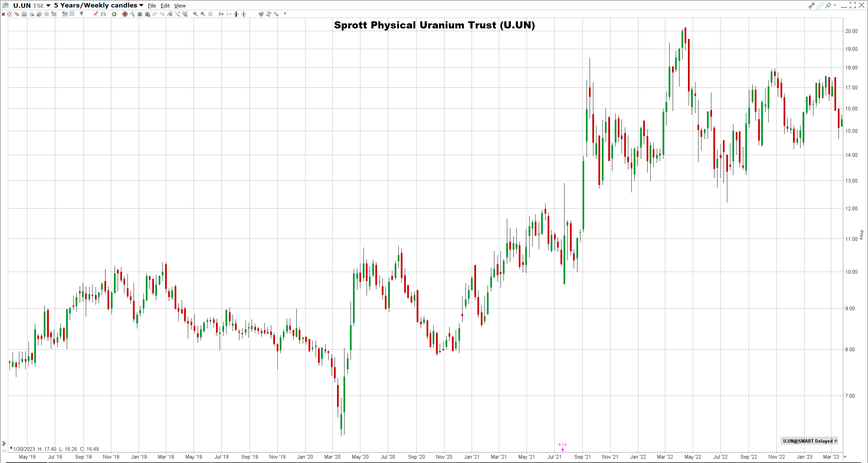Click the U.UN@SMART Delayed label

tap(809, 441)
